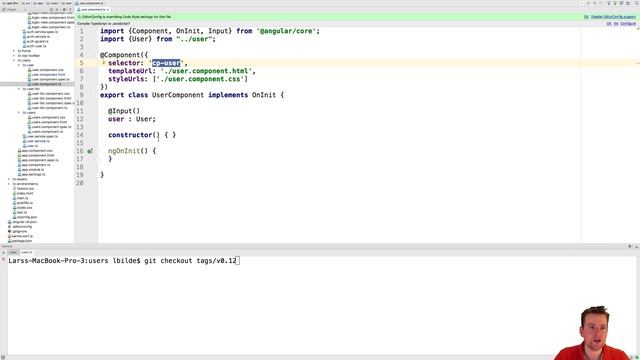640x360 pixels.
Task: Click the search everywhere magnifier icon
Action: pos(637,3)
